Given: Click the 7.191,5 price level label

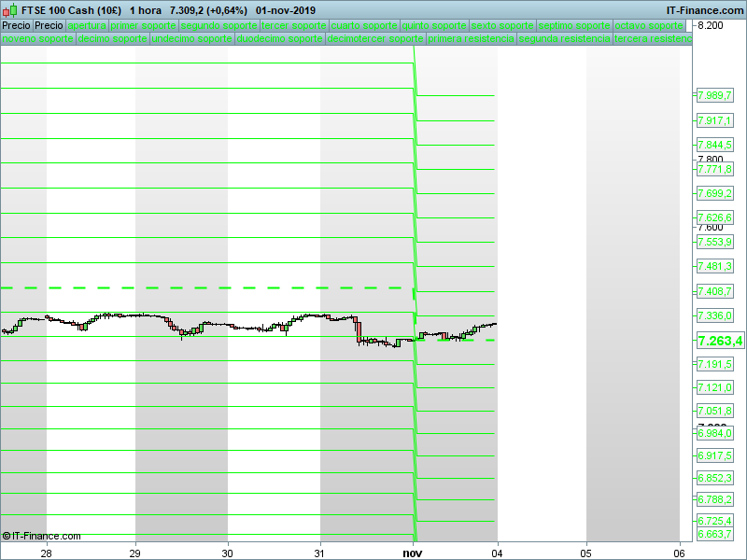Looking at the screenshot, I should pyautogui.click(x=714, y=364).
